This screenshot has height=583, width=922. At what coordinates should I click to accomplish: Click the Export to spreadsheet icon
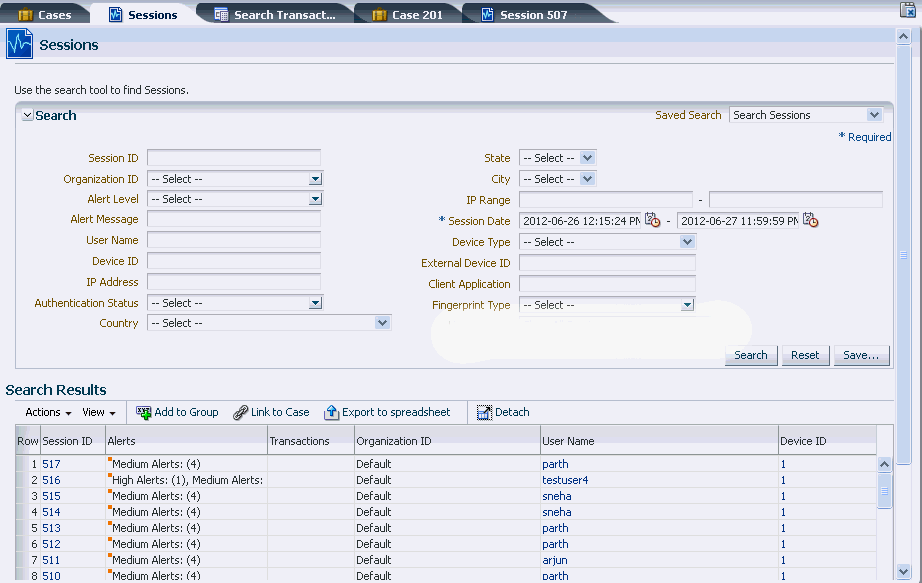(332, 412)
